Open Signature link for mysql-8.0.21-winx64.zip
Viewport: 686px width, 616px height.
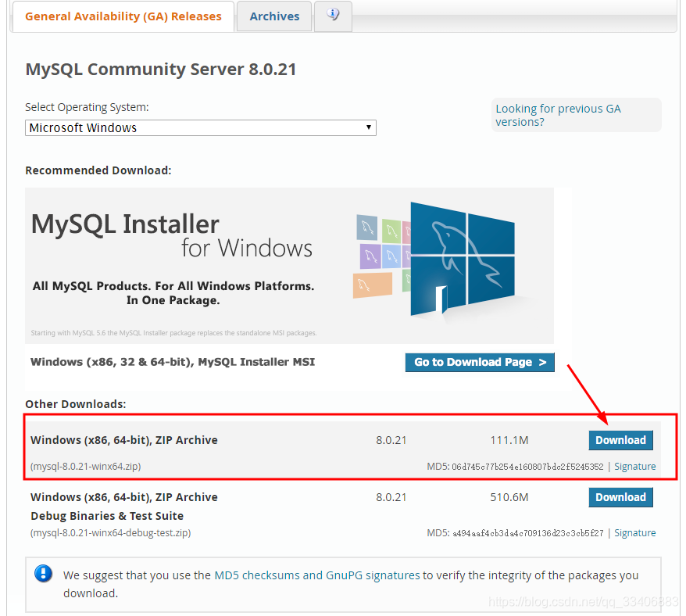634,467
